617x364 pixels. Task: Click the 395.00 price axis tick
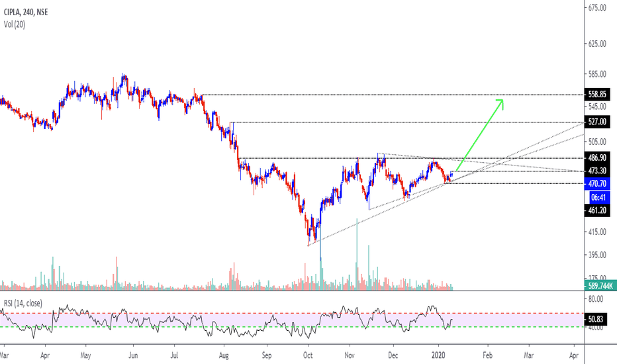(597, 255)
